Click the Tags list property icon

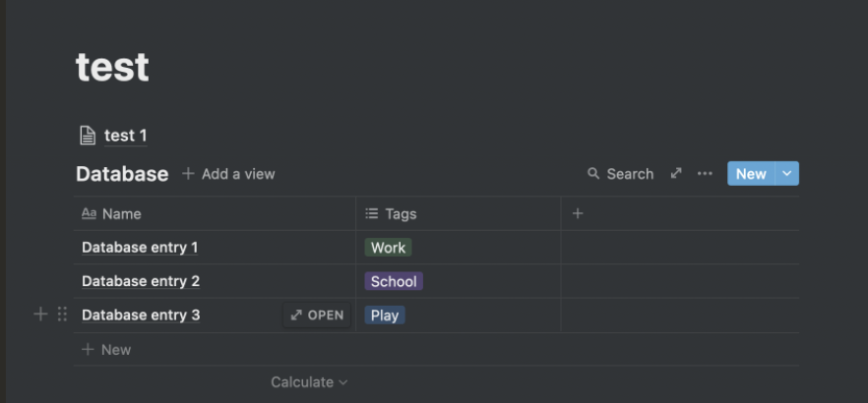click(372, 213)
